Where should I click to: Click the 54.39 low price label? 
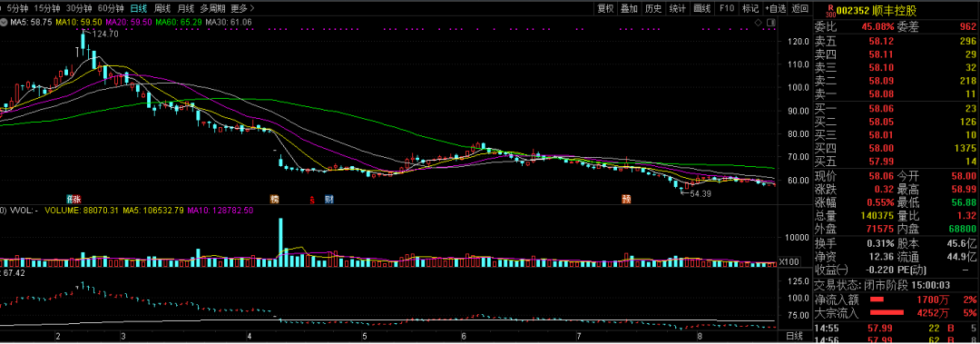pos(701,193)
